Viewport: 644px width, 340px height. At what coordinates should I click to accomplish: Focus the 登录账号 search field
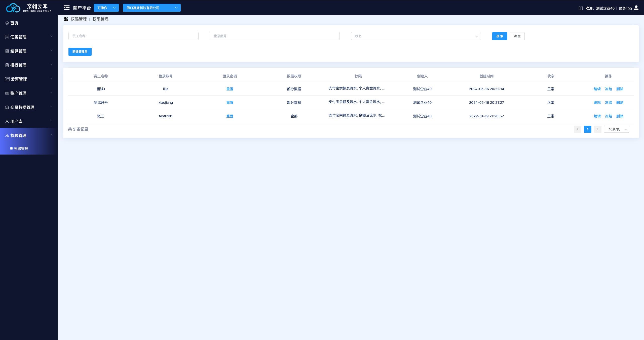[x=275, y=36]
